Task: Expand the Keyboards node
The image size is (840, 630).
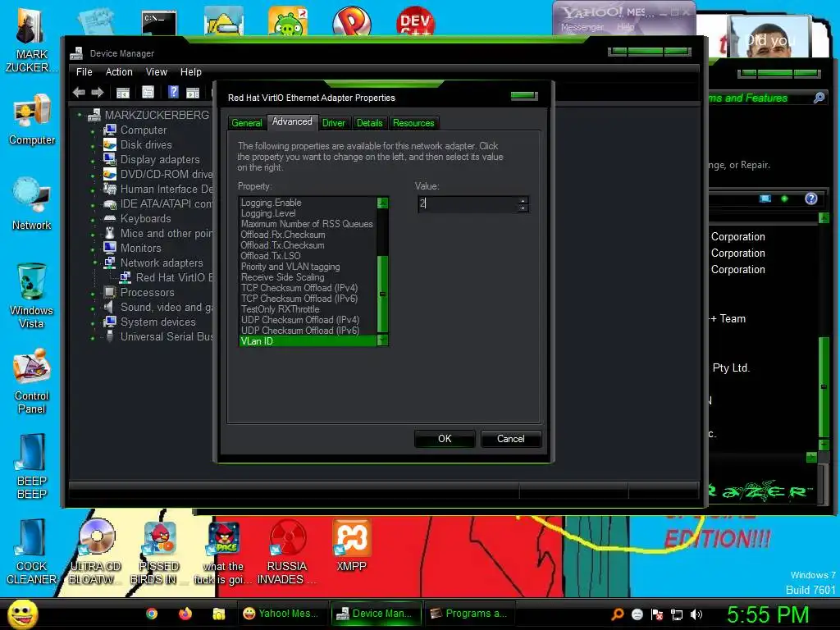Action: [93, 220]
